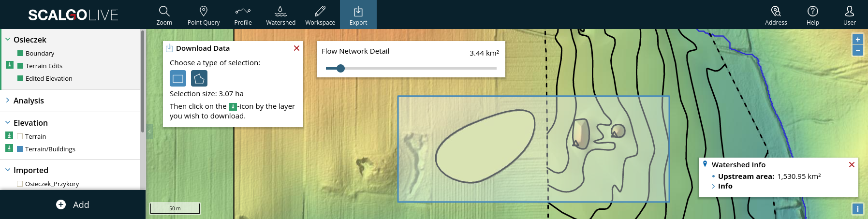Image resolution: width=868 pixels, height=219 pixels.
Task: Open the User account menu
Action: [850, 15]
